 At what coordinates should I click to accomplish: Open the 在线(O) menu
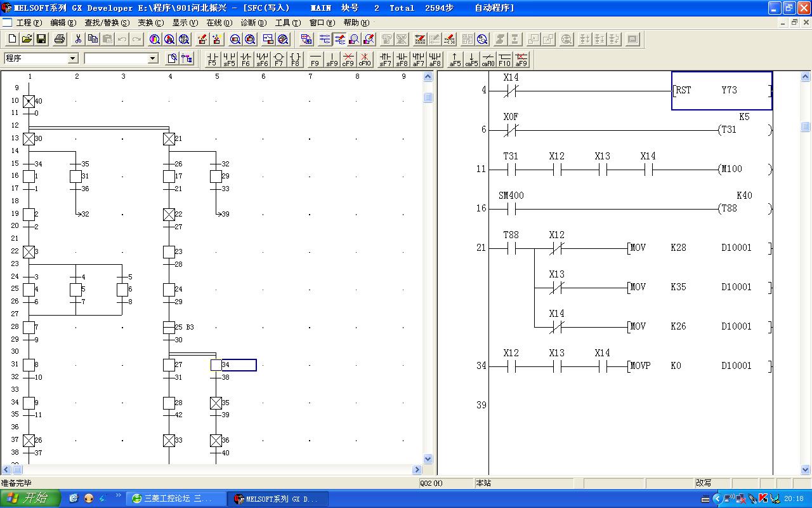tap(219, 23)
